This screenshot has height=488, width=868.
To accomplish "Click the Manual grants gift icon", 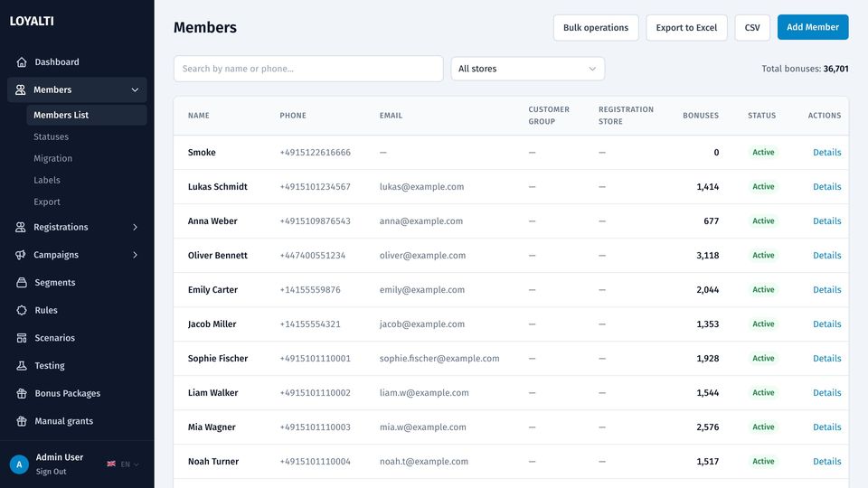I will pos(22,420).
